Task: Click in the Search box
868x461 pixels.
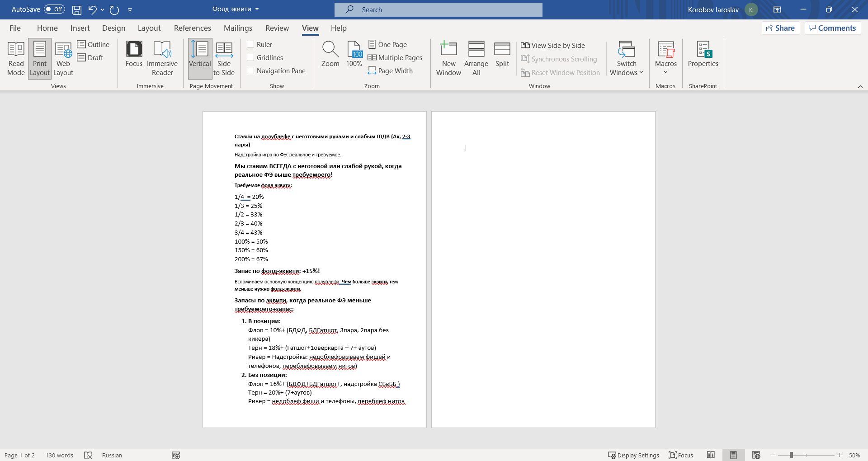Action: (x=439, y=9)
